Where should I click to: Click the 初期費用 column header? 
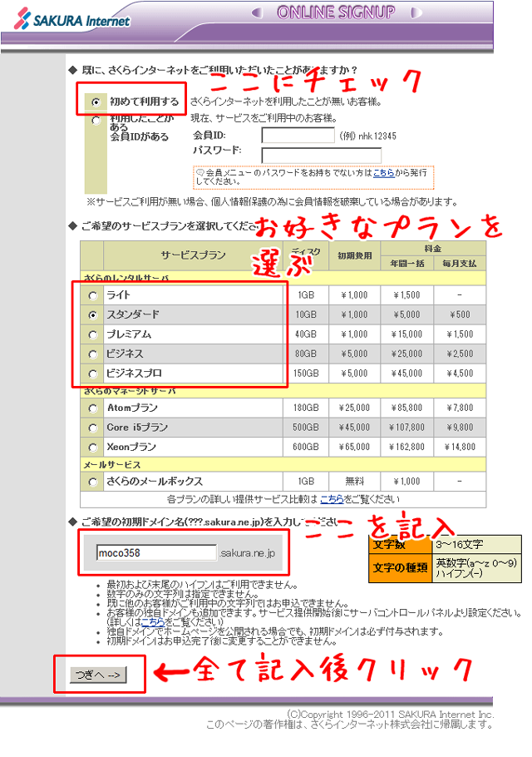click(354, 256)
